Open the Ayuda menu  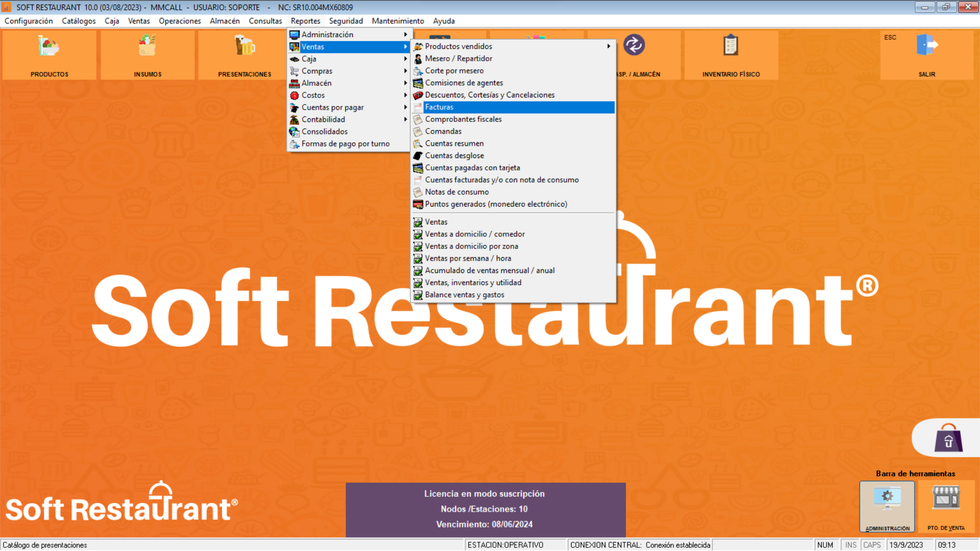click(x=444, y=21)
